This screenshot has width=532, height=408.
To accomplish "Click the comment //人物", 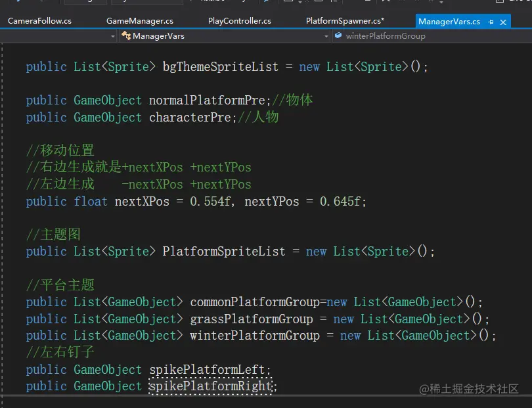I will pyautogui.click(x=258, y=118).
